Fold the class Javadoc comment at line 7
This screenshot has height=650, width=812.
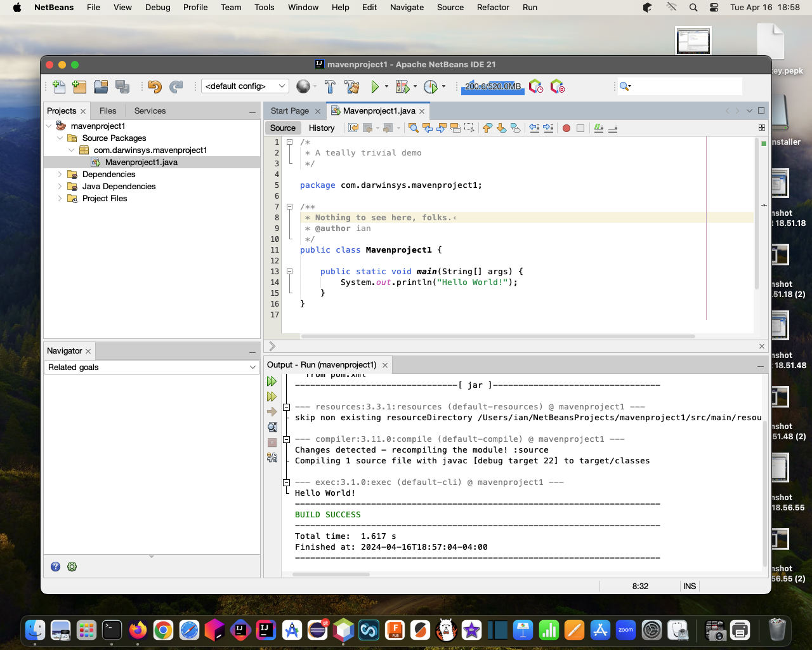289,207
